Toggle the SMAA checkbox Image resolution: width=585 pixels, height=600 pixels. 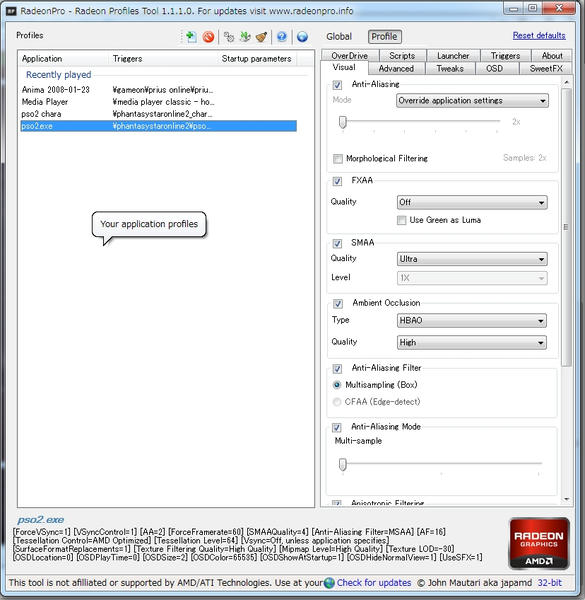tap(337, 243)
